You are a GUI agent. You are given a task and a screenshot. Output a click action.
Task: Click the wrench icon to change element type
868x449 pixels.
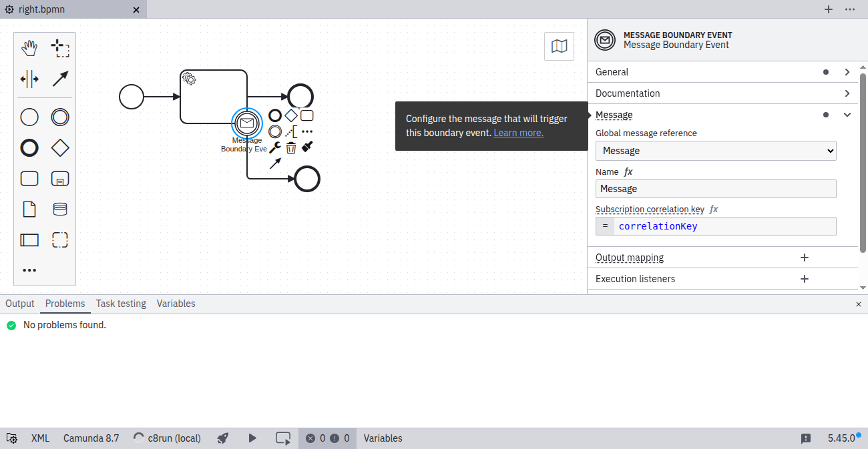[274, 147]
